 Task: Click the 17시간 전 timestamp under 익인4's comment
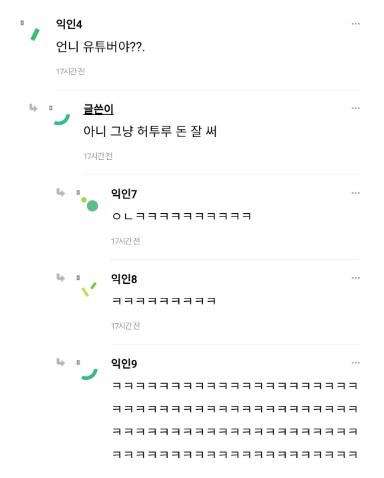click(x=70, y=71)
